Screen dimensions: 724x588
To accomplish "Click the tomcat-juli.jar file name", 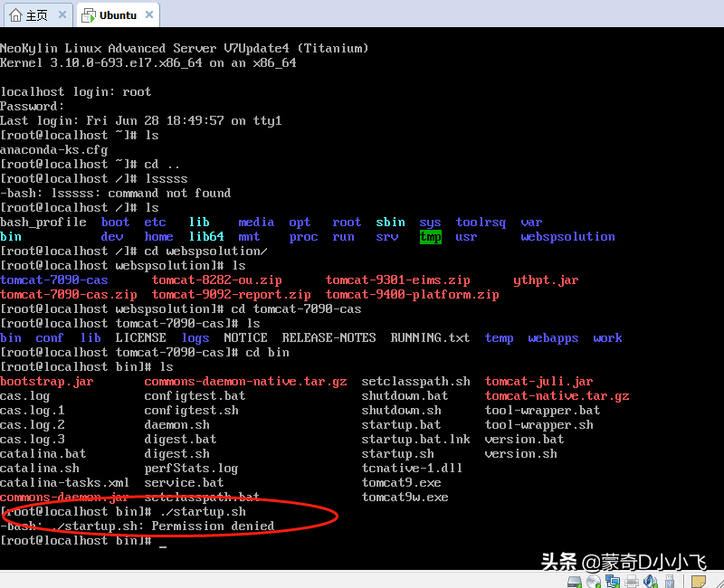I will coord(538,382).
